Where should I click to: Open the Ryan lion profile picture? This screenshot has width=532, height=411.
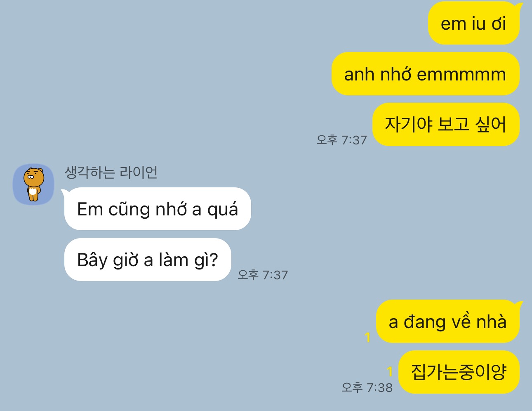coord(33,184)
